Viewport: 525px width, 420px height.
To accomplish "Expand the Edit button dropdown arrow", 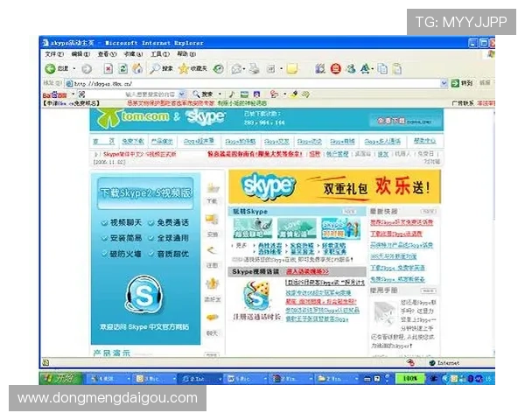I will (x=281, y=69).
